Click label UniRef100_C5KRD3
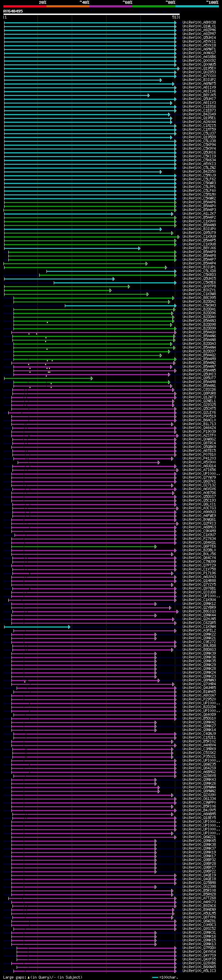This screenshot has width=222, height=980. point(199,275)
